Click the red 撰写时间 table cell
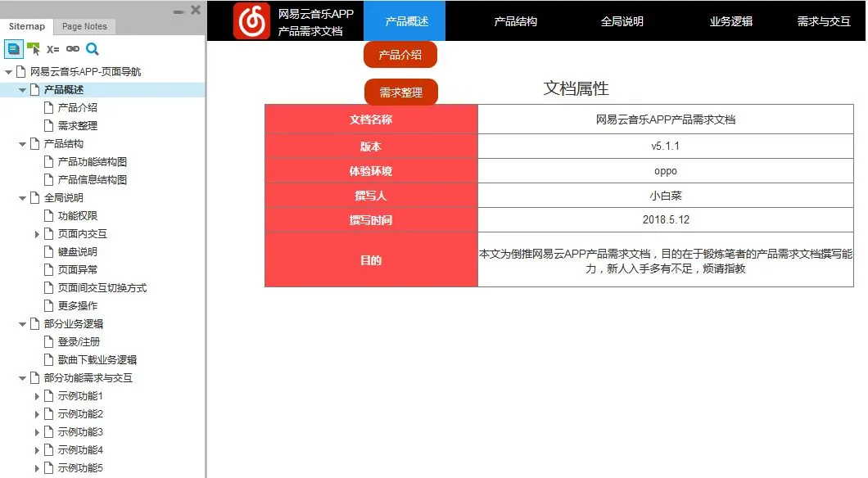Screen dimensions: 868x478 [371, 219]
